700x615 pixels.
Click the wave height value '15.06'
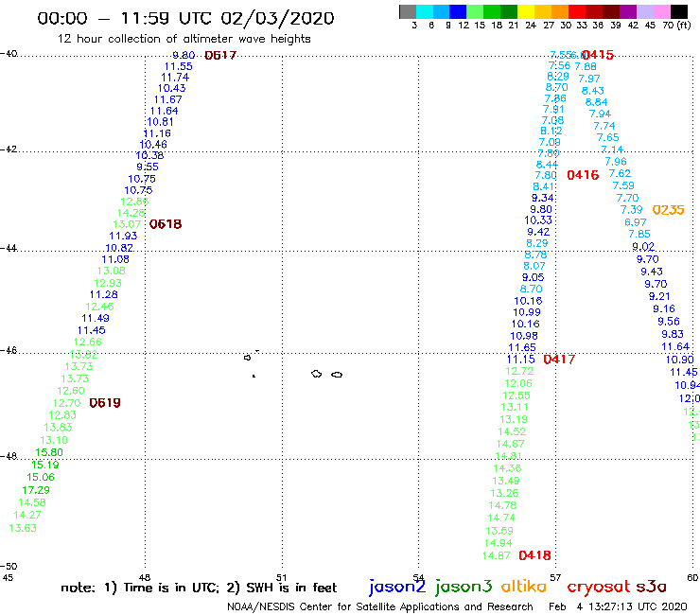click(41, 478)
